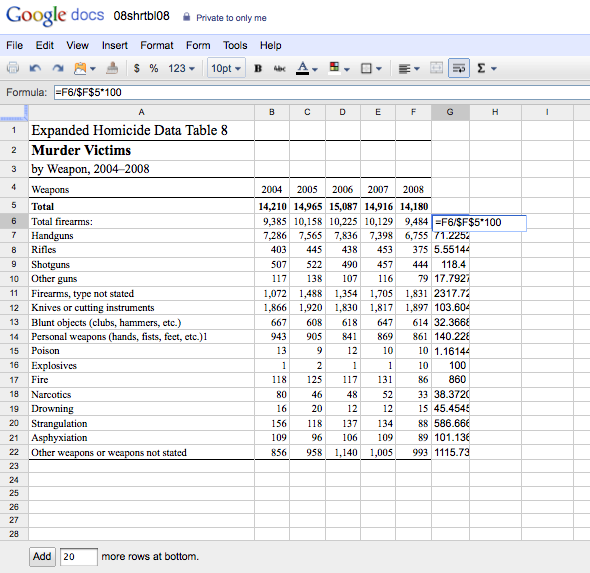Format as currency with $ button
590x573 pixels.
pyautogui.click(x=137, y=68)
